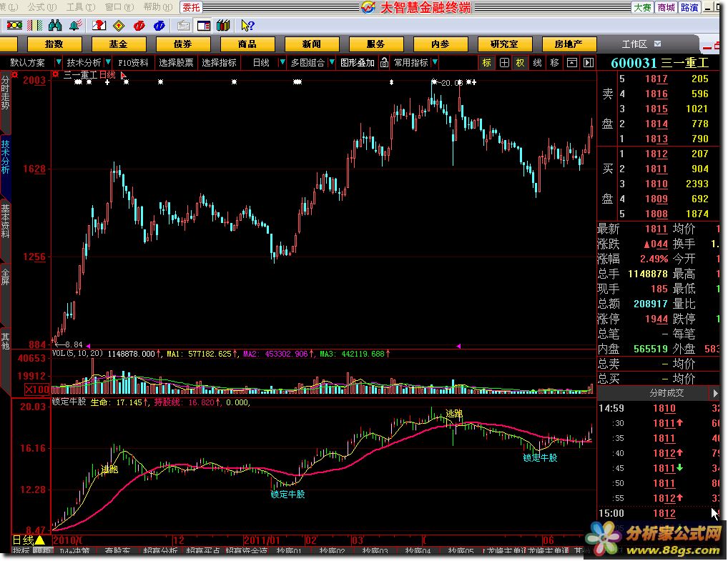Click the F10资料 button
This screenshot has height=561, width=728.
click(133, 62)
